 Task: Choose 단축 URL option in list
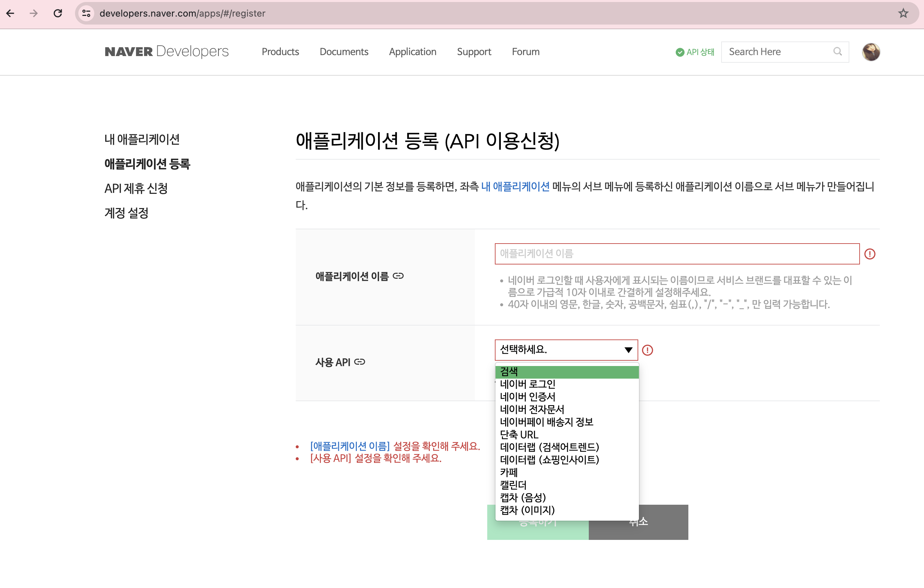click(519, 435)
